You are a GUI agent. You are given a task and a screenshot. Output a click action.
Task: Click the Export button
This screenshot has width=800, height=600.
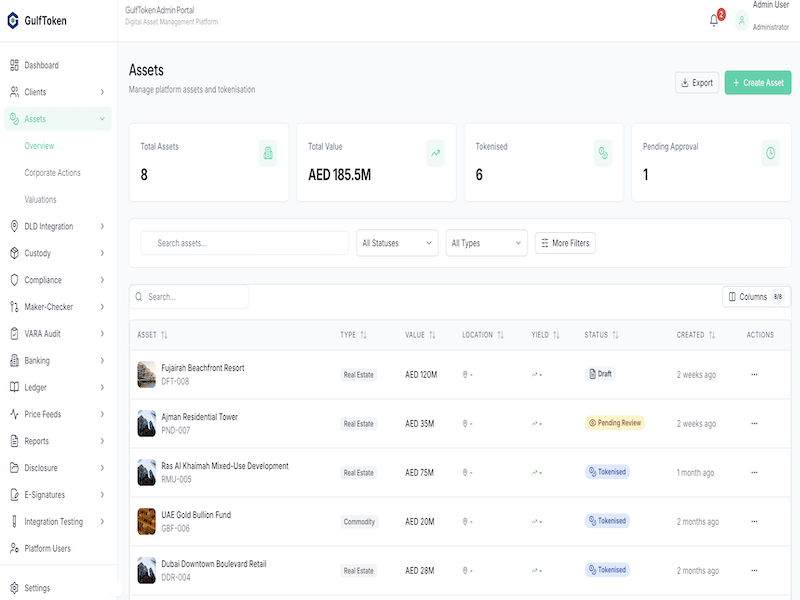[x=696, y=83]
